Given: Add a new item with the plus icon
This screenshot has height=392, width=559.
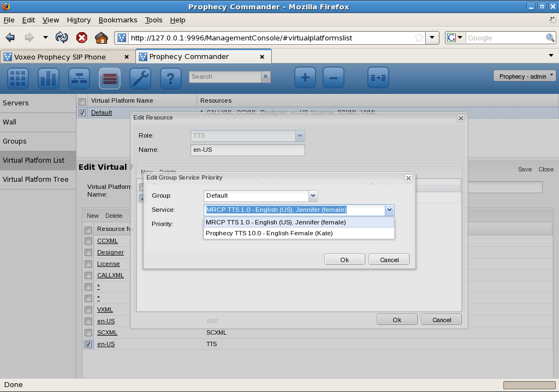Looking at the screenshot, I should 305,78.
